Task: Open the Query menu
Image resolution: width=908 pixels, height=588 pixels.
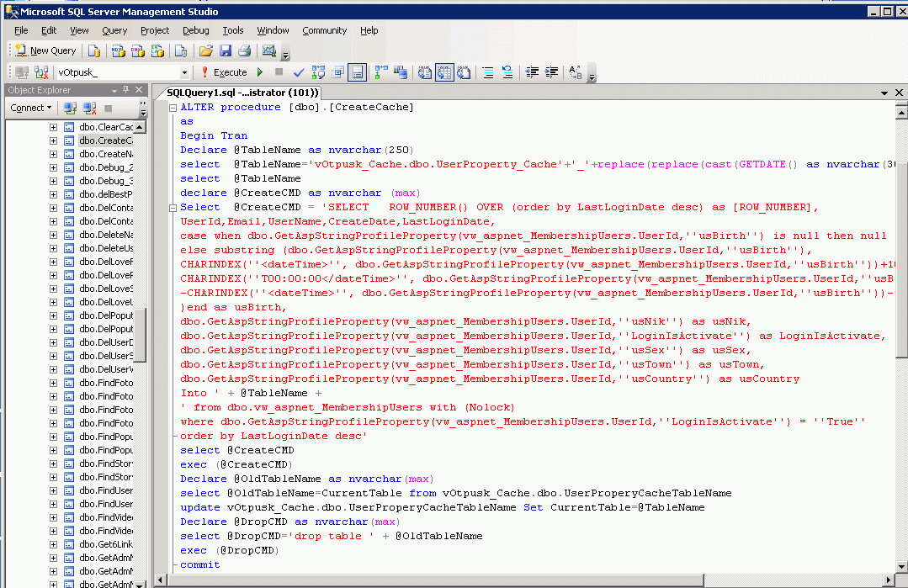Action: point(114,30)
